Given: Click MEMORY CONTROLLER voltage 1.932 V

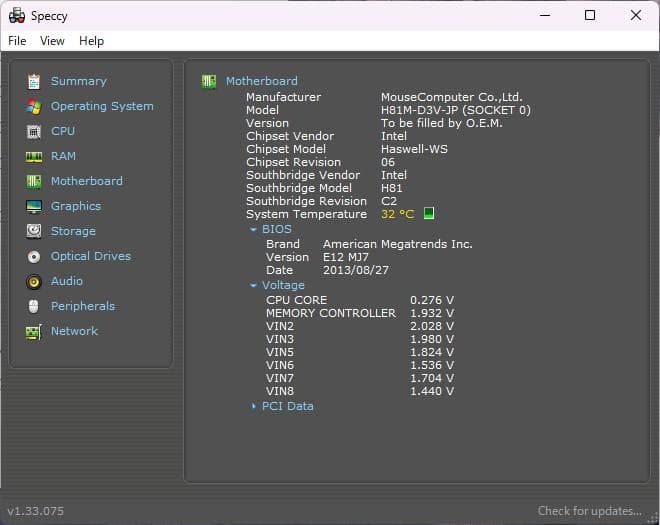Looking at the screenshot, I should 432,313.
